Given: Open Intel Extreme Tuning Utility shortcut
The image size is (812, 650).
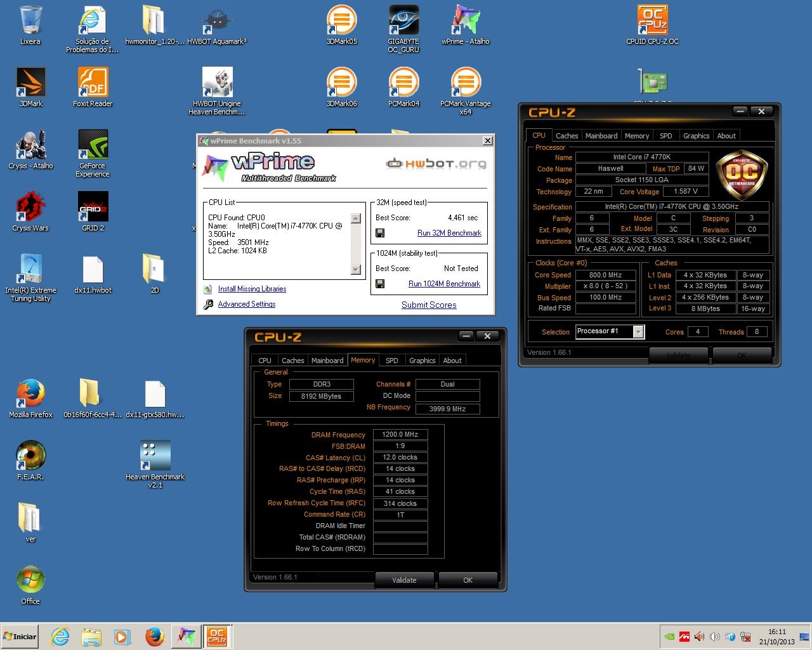Looking at the screenshot, I should pos(30,277).
